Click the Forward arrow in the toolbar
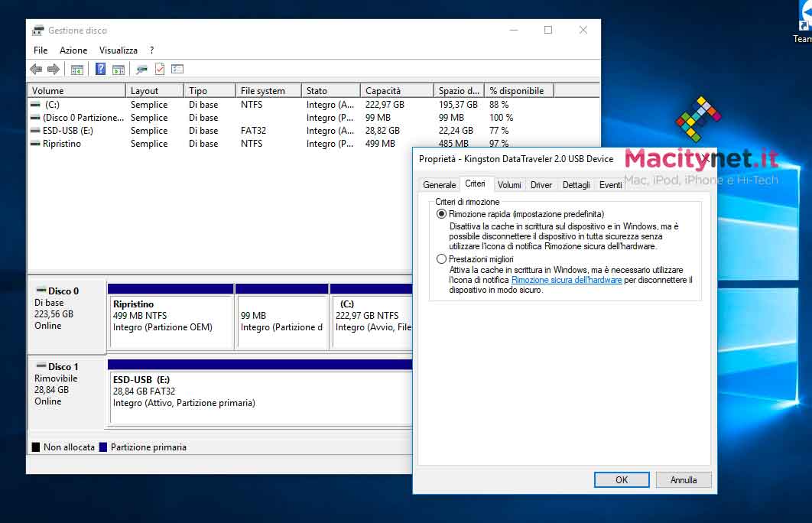812x523 pixels. pyautogui.click(x=54, y=70)
